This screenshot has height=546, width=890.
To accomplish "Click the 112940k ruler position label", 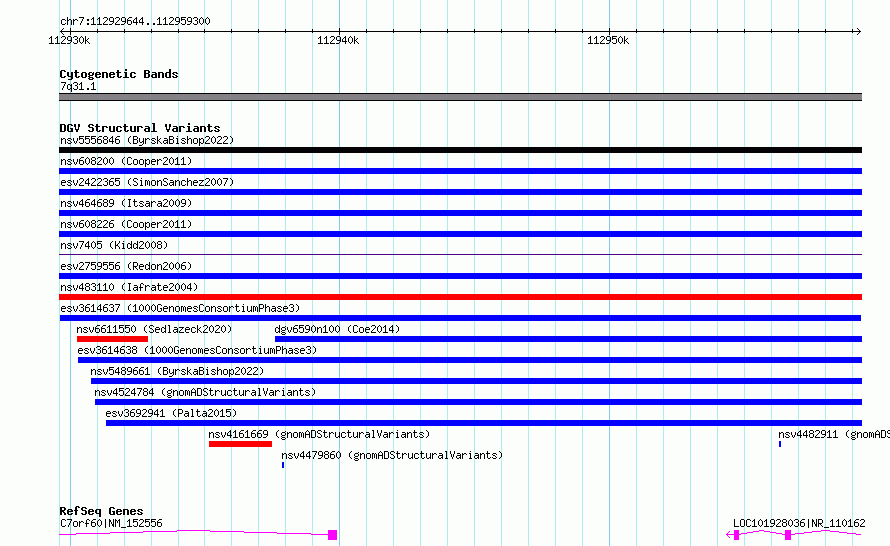I will point(338,40).
